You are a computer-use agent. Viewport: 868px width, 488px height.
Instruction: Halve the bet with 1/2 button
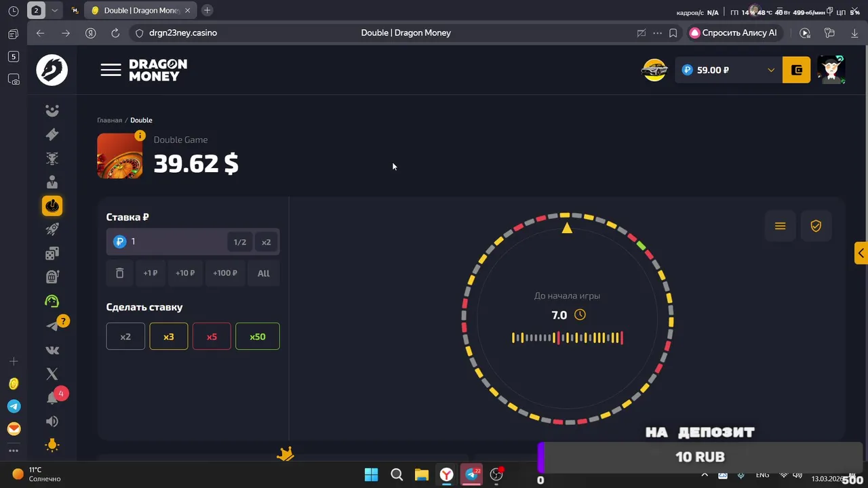240,242
